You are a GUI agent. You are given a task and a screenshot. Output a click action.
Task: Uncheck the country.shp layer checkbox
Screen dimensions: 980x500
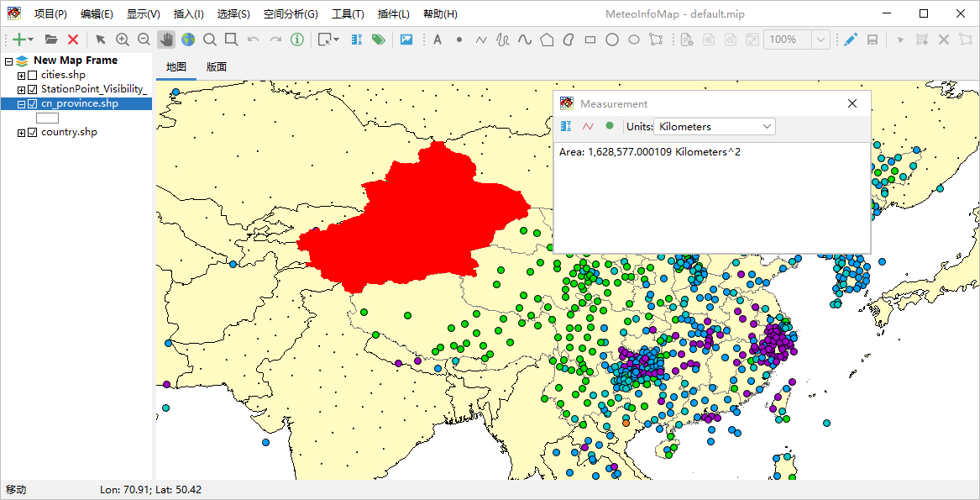point(33,133)
